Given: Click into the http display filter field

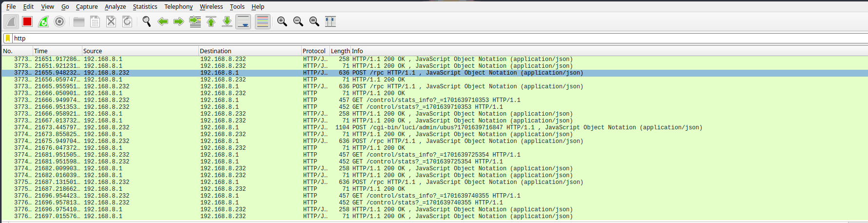Looking at the screenshot, I should tap(390, 38).
